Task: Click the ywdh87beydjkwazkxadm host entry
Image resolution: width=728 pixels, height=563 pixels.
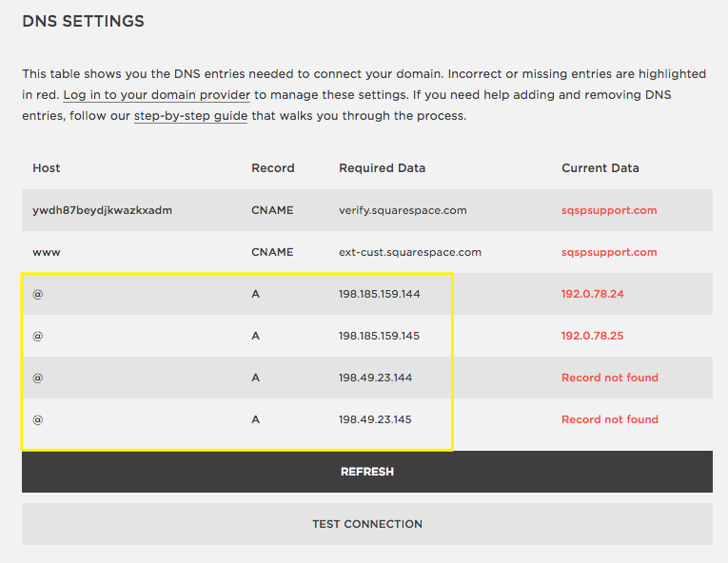Action: (102, 210)
